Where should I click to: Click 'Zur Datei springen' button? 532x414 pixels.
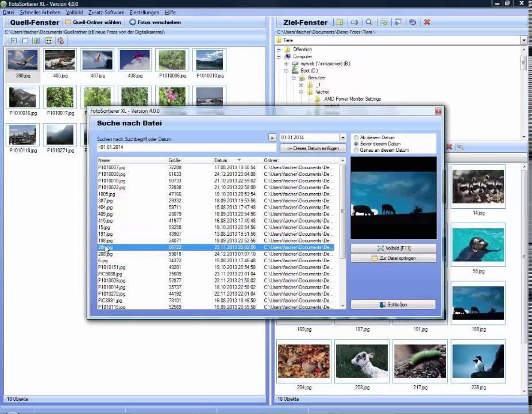click(x=393, y=258)
